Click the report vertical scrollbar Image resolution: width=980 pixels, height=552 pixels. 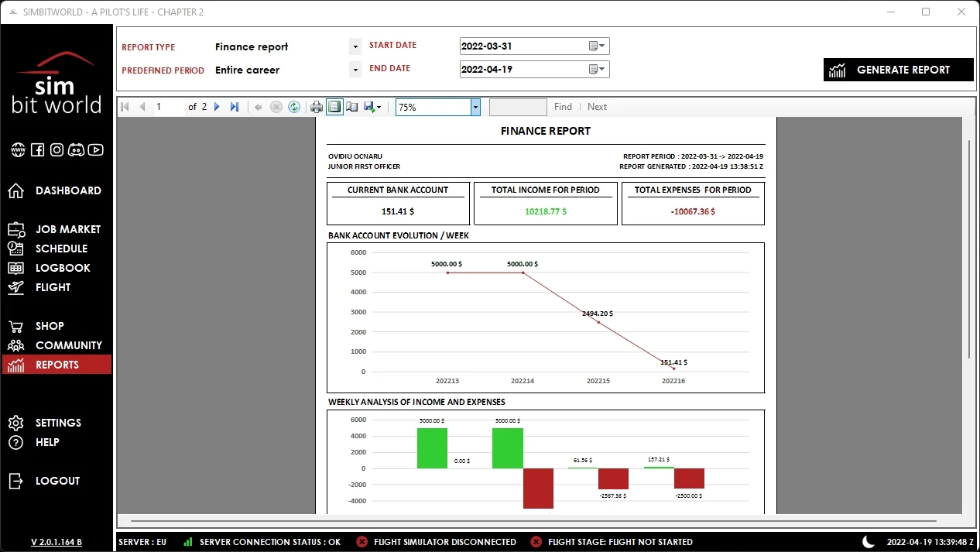[x=968, y=249]
